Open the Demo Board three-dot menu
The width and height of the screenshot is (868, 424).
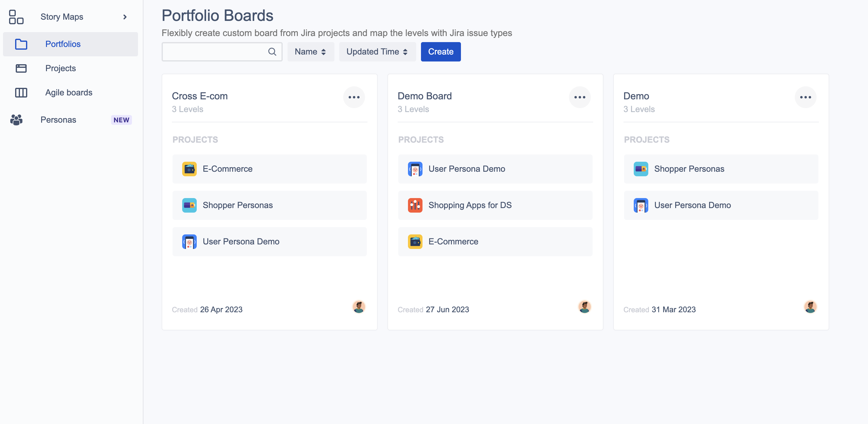580,97
